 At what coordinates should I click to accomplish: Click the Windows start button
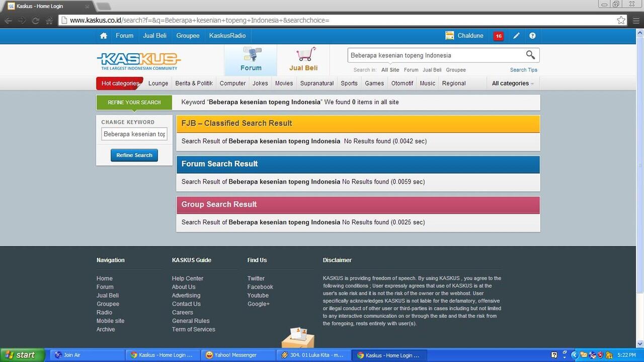[23, 355]
